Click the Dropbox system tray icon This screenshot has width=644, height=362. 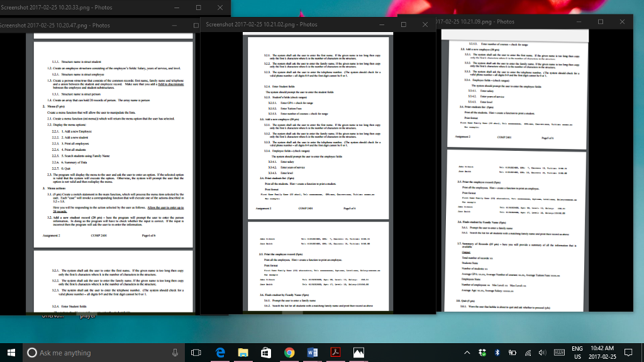[x=482, y=353]
